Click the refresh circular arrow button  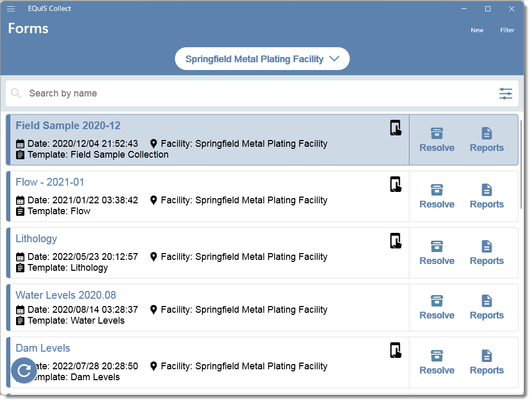(24, 370)
